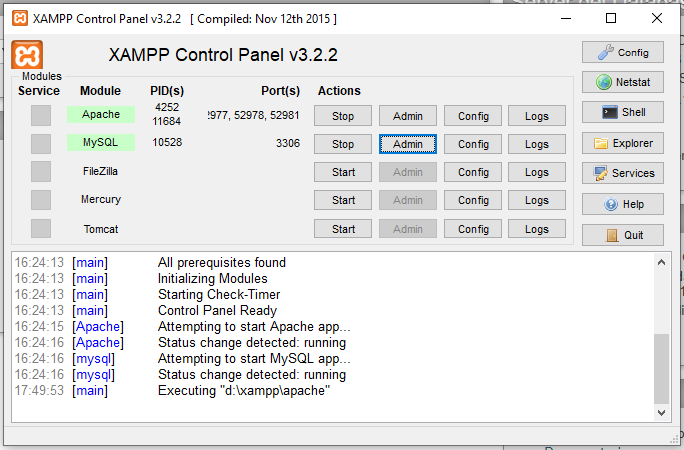Launch Shell using the terminal icon
684x450 pixels.
622,113
